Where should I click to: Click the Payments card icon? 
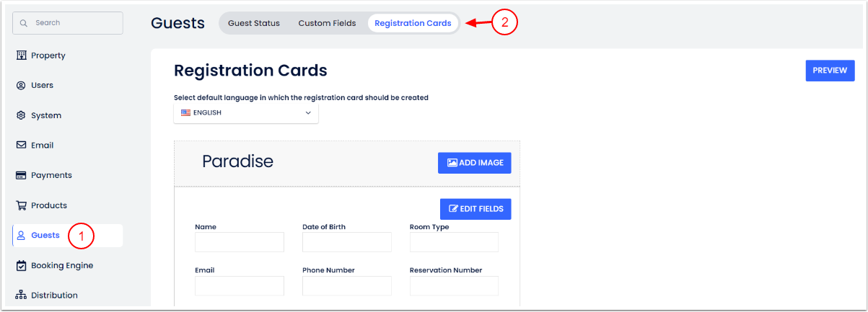[21, 175]
